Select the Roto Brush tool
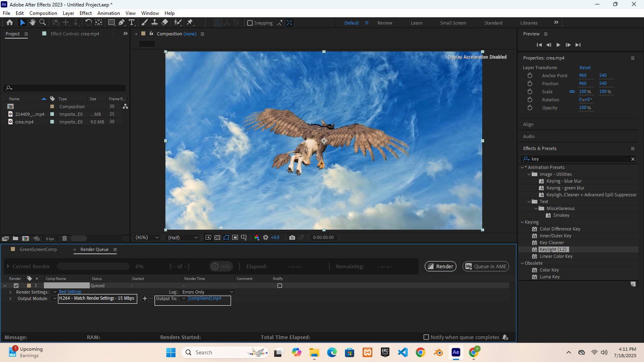 178,23
